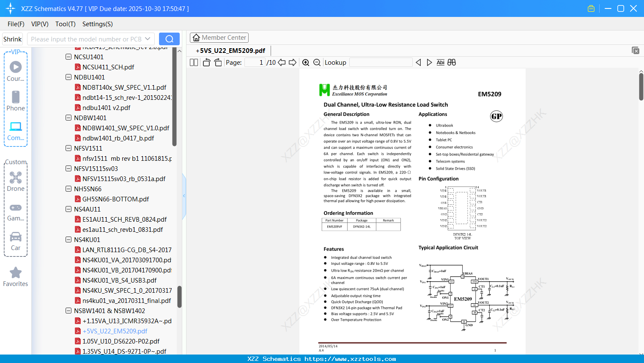Click the file tree vertical scrollbar thumb

[x=179, y=297]
